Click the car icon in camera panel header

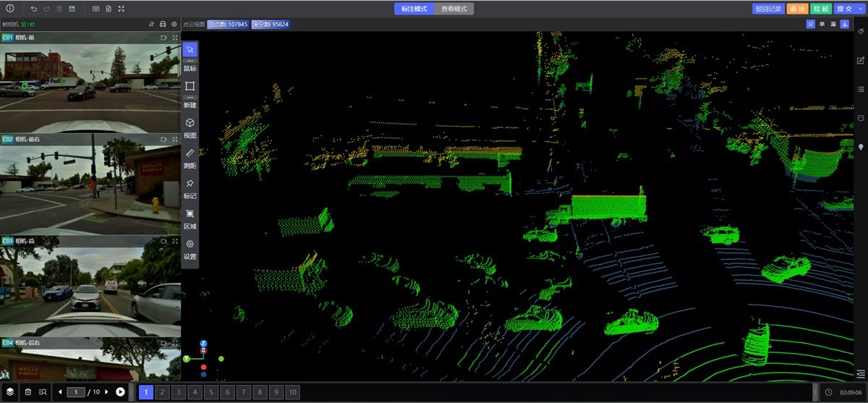click(163, 24)
